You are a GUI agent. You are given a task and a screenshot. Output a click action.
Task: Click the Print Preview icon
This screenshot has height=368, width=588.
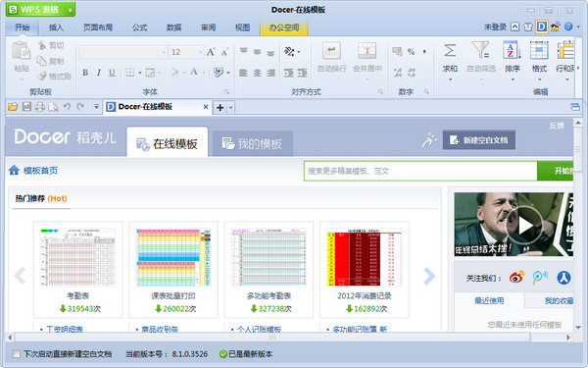[x=53, y=107]
